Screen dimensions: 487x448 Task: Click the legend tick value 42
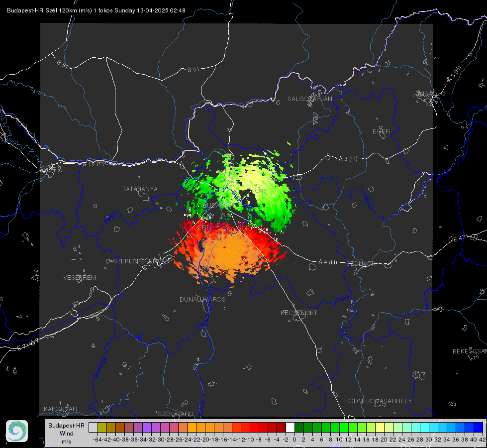[x=483, y=440]
